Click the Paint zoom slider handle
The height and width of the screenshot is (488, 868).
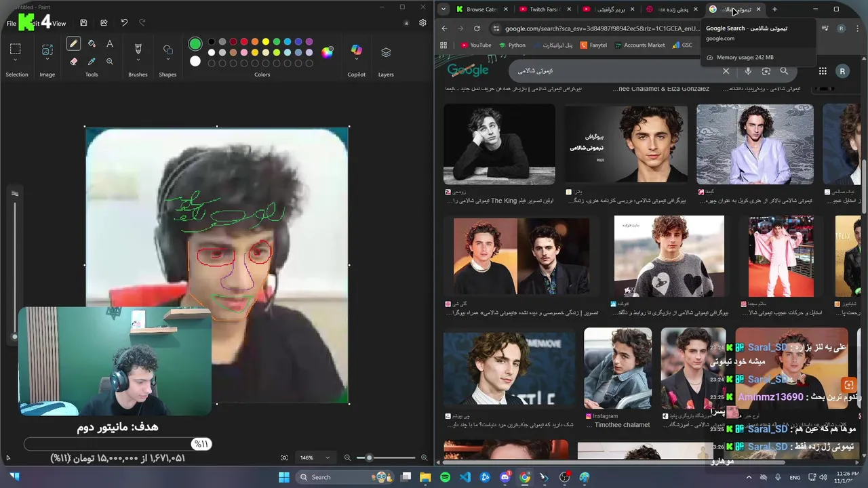tap(370, 458)
